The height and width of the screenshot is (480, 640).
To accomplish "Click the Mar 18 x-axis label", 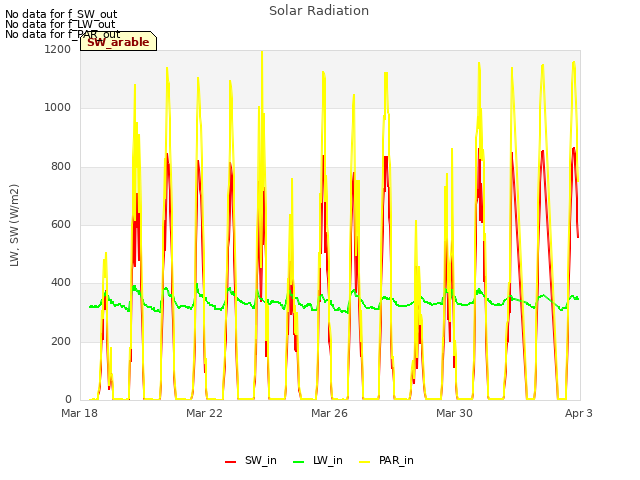I will (x=79, y=413).
